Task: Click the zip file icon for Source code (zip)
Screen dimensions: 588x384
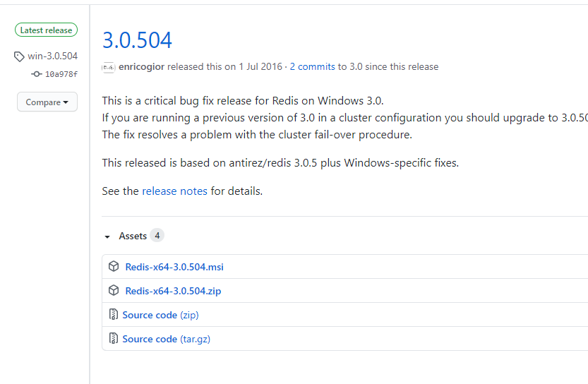Action: [113, 314]
